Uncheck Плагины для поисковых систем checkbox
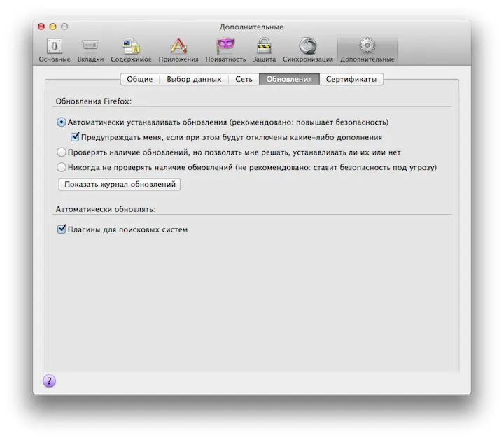504x440 pixels. click(62, 229)
